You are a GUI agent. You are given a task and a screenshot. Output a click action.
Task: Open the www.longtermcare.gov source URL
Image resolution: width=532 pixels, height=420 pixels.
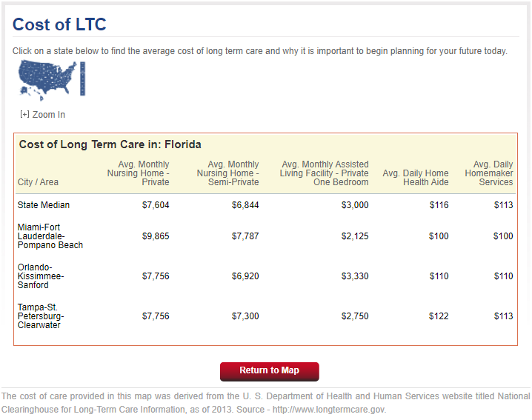[329, 410]
